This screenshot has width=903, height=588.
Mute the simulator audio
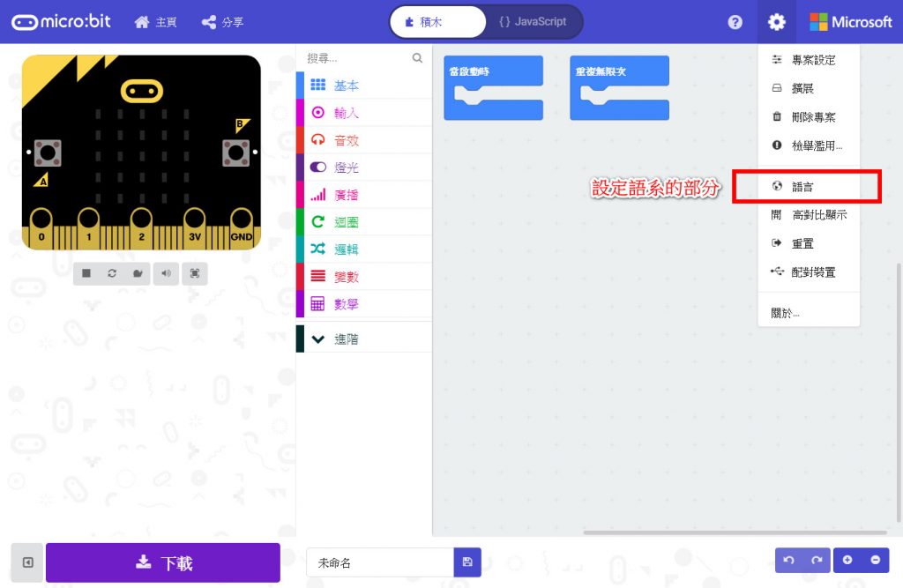[x=166, y=273]
